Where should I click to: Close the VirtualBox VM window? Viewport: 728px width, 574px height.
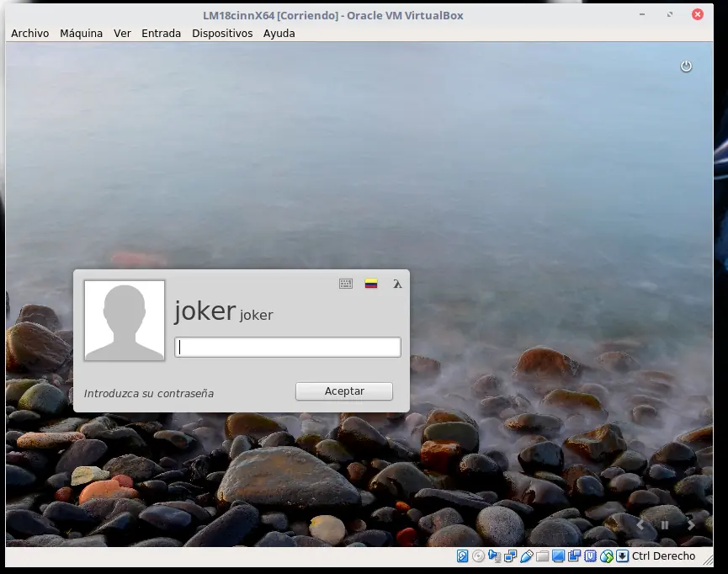tap(698, 14)
